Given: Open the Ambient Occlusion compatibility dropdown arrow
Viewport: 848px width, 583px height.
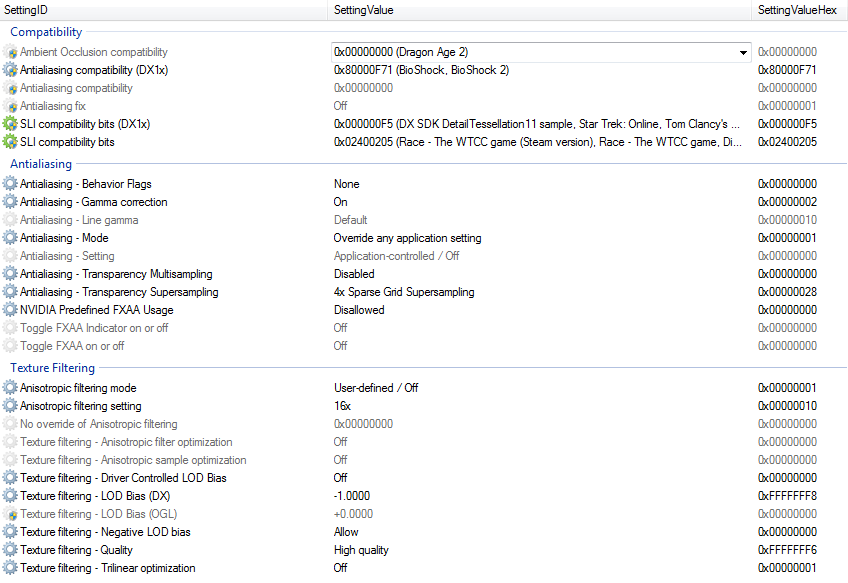Looking at the screenshot, I should click(743, 52).
